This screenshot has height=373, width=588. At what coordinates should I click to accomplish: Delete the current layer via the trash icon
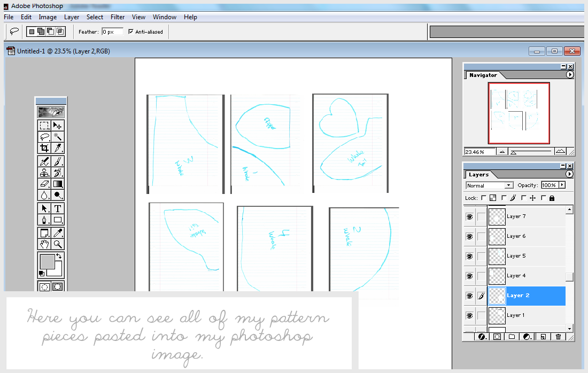(558, 336)
